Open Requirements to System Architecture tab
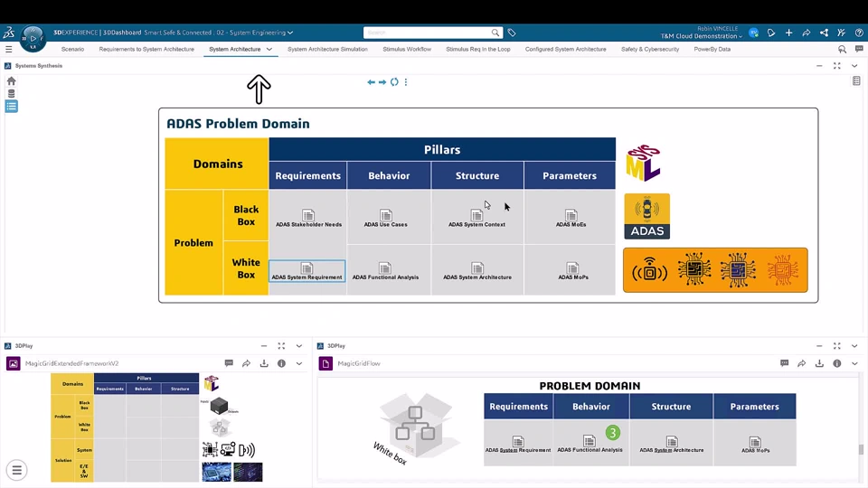The width and height of the screenshot is (868, 488). pos(146,49)
